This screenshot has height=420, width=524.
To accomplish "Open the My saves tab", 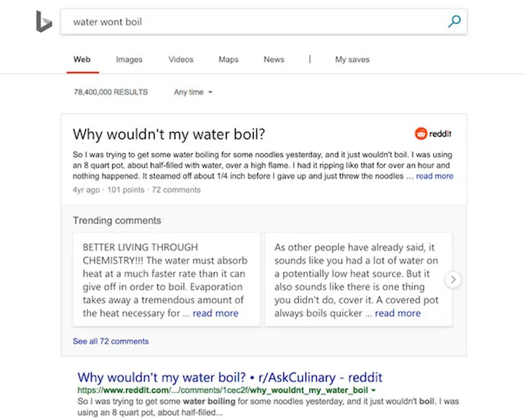I will pyautogui.click(x=352, y=60).
